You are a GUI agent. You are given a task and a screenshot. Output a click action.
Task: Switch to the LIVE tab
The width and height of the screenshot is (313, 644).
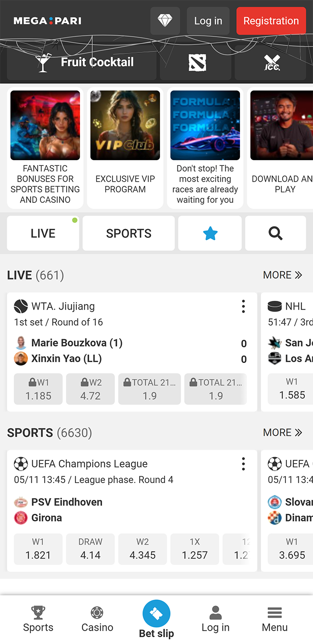pyautogui.click(x=43, y=234)
